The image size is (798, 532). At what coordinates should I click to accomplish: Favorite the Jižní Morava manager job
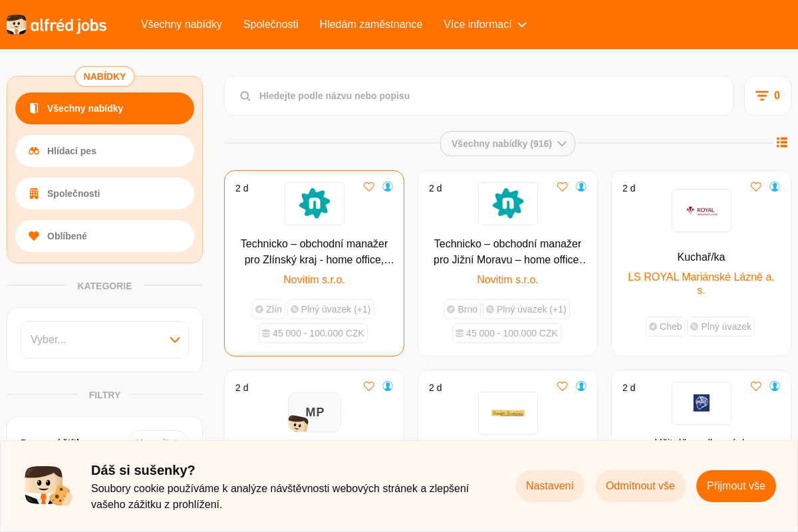coord(563,187)
